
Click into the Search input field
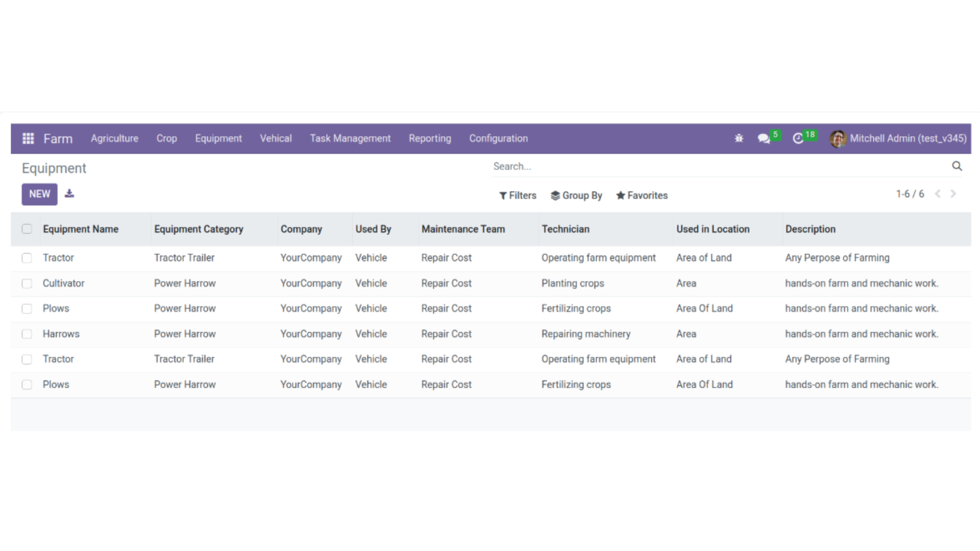715,166
